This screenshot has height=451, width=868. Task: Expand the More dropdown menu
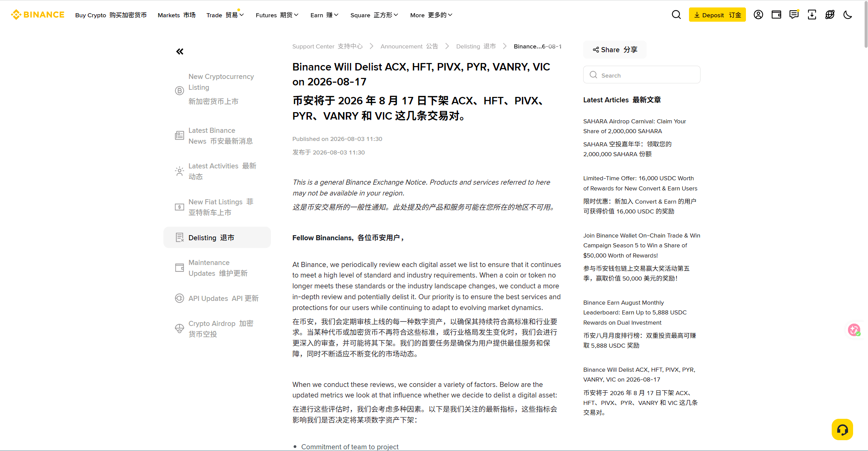click(431, 15)
